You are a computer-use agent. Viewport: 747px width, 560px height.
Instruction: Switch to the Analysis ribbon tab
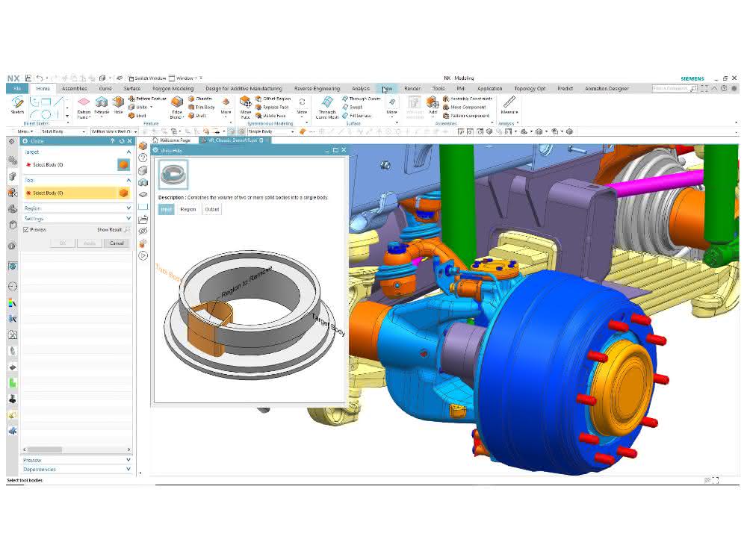pos(361,89)
